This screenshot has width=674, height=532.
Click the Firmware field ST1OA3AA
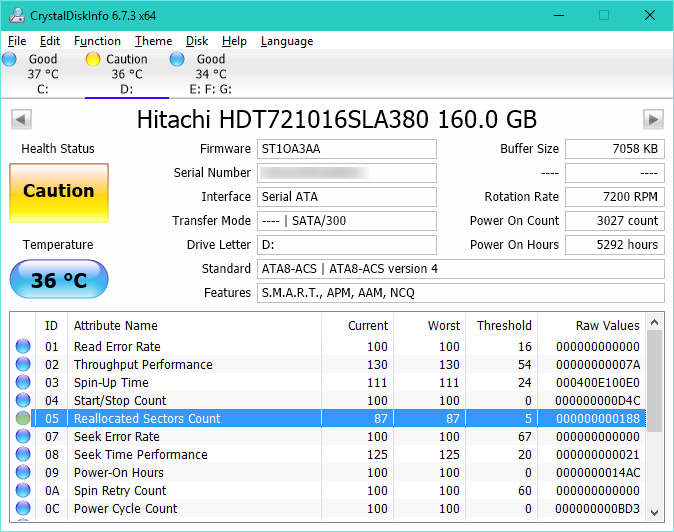pos(347,149)
